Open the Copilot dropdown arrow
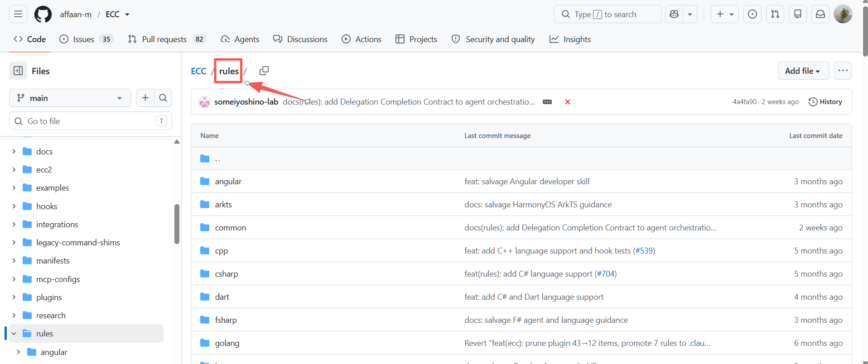 (x=690, y=14)
